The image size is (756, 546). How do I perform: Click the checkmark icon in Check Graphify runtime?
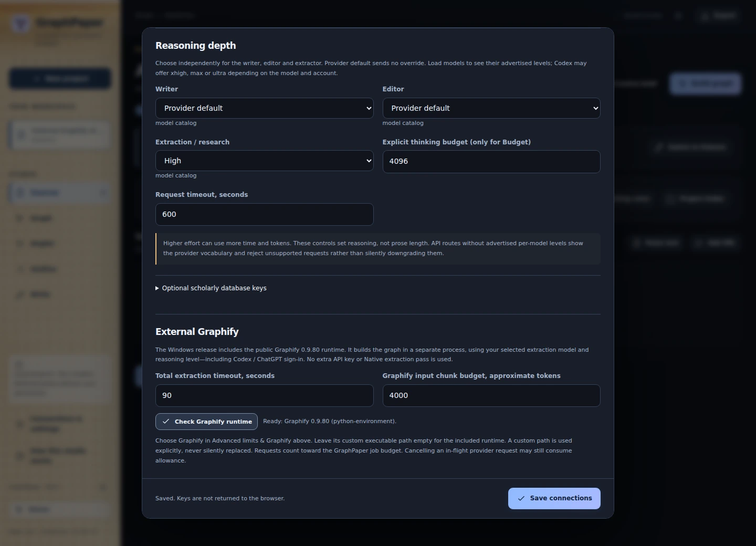pyautogui.click(x=166, y=422)
